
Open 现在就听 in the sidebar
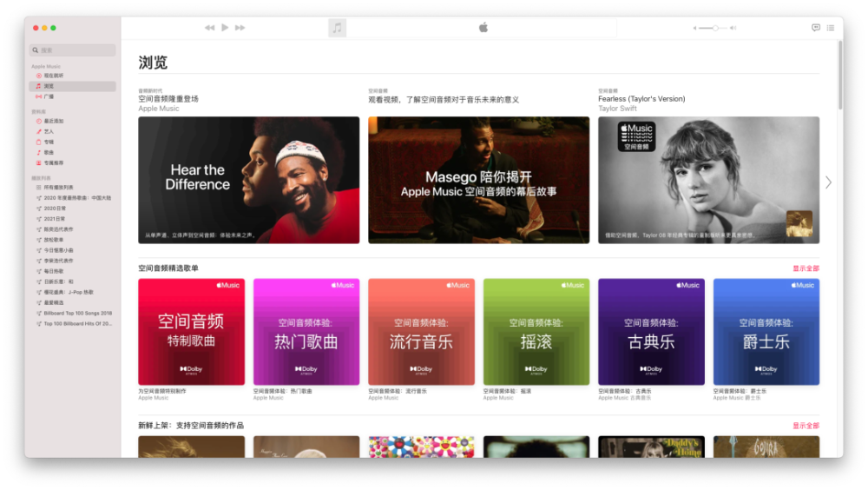73,76
